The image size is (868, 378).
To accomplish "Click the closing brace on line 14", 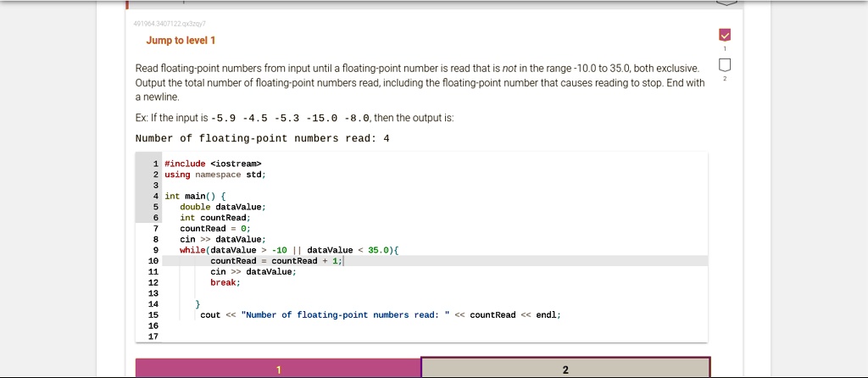I will 197,303.
